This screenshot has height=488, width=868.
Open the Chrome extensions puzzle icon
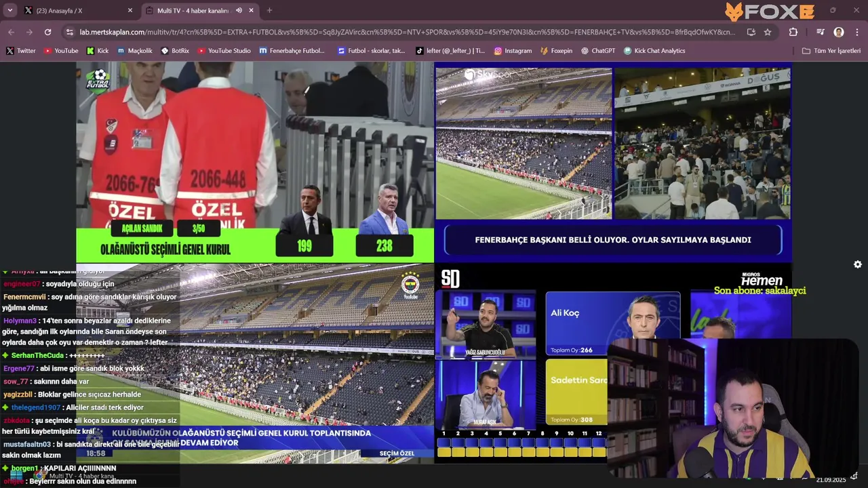pos(793,32)
